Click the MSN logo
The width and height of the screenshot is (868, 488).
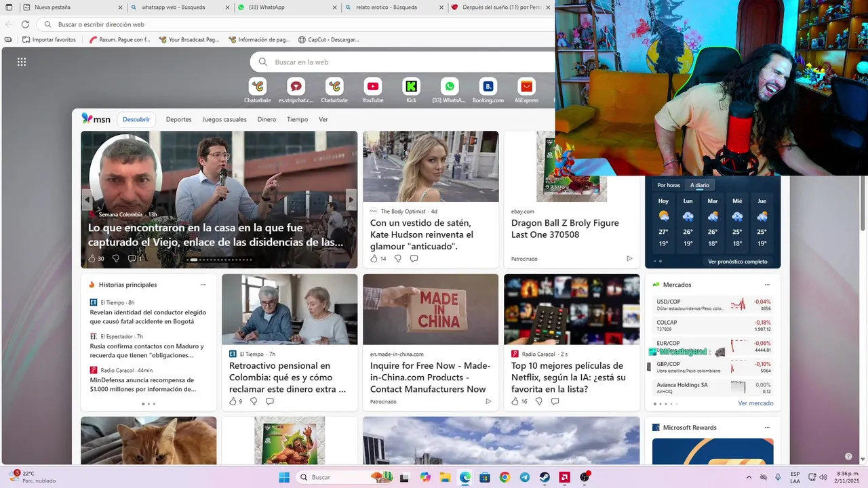point(96,119)
